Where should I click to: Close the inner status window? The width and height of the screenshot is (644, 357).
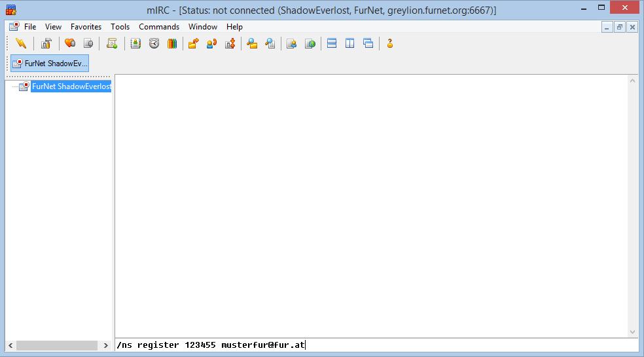pos(632,27)
